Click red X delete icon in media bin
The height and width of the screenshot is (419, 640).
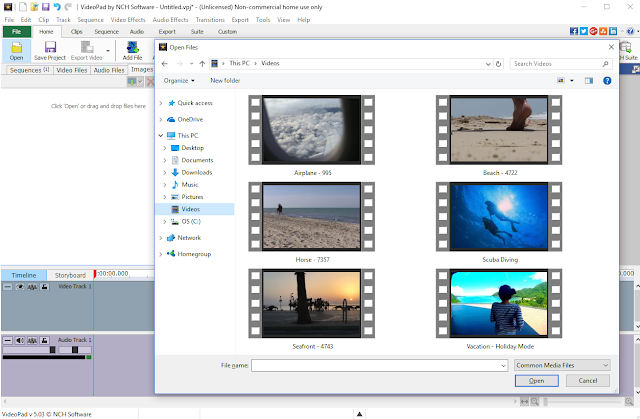click(150, 82)
